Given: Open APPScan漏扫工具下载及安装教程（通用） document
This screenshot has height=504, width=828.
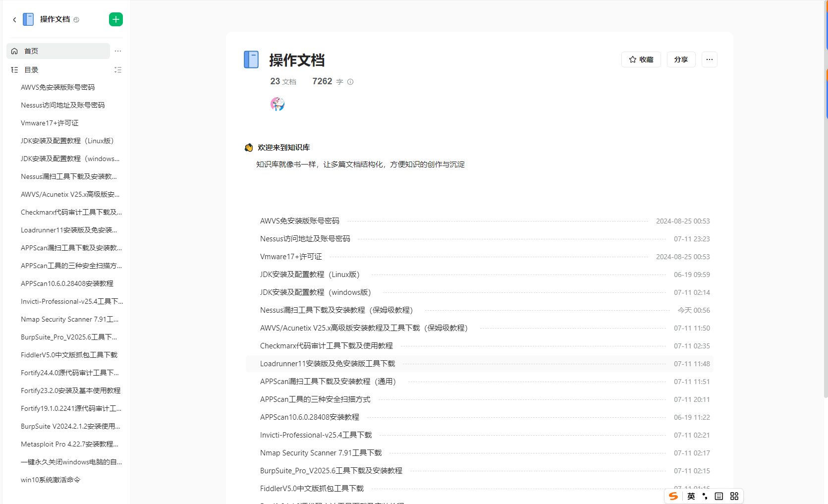Looking at the screenshot, I should coord(329,382).
